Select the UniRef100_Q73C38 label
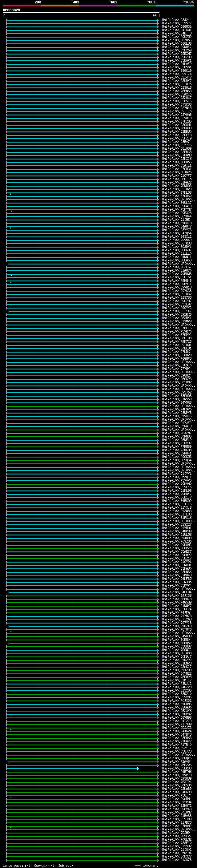Viewport: 197px width, 868px height. [176, 104]
